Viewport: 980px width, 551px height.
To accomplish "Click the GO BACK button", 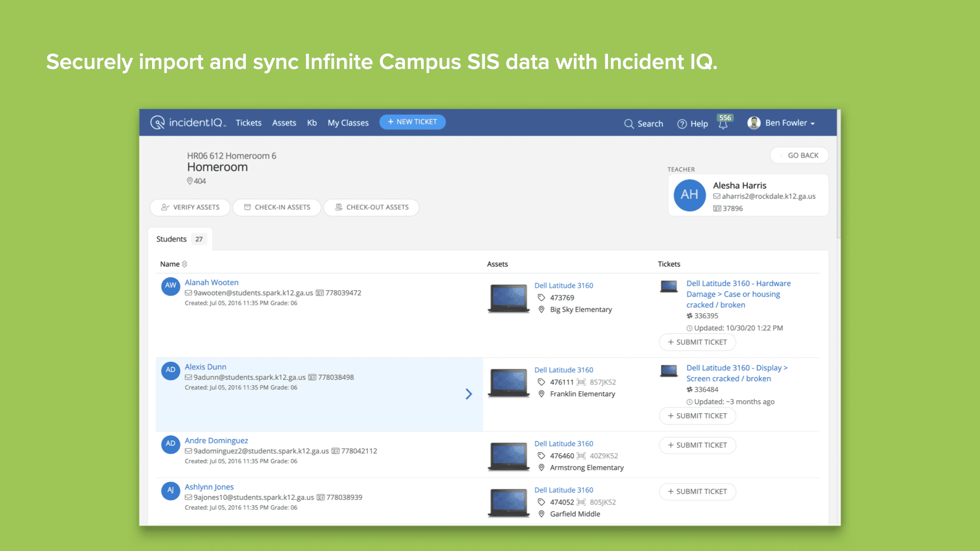I will 799,155.
